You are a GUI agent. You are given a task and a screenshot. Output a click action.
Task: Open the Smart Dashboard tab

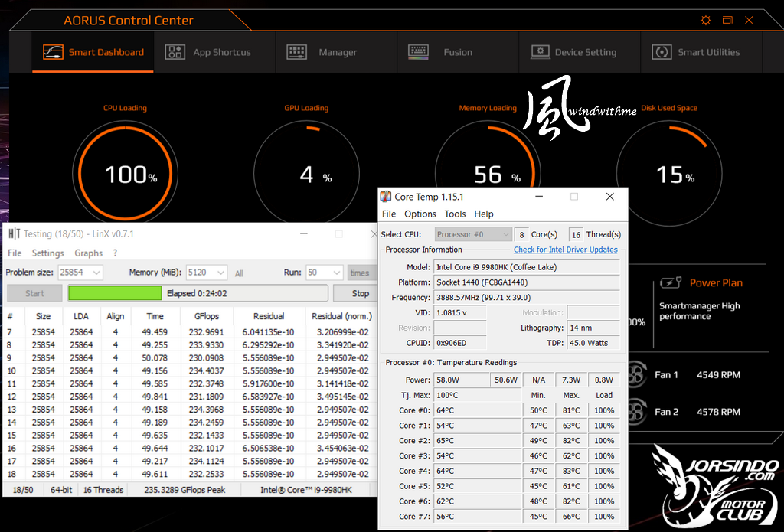pos(93,52)
